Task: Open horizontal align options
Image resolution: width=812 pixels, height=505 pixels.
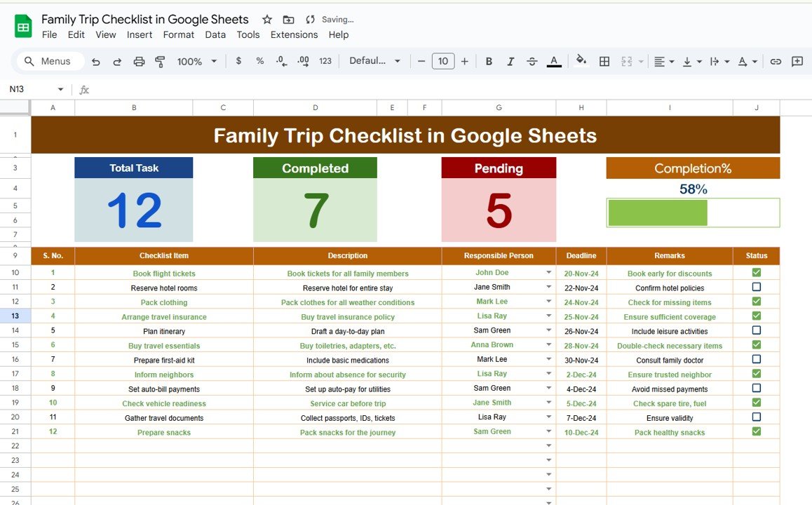Action: (x=663, y=61)
